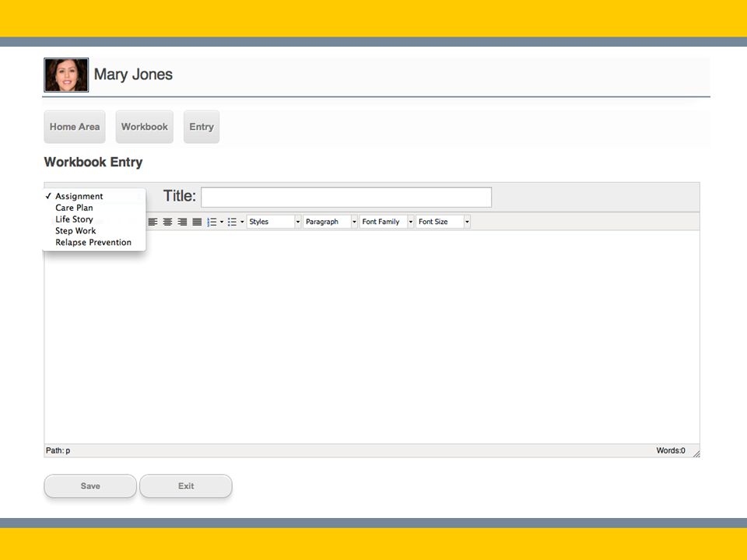
Task: Click Mary Jones profile photo
Action: [66, 75]
